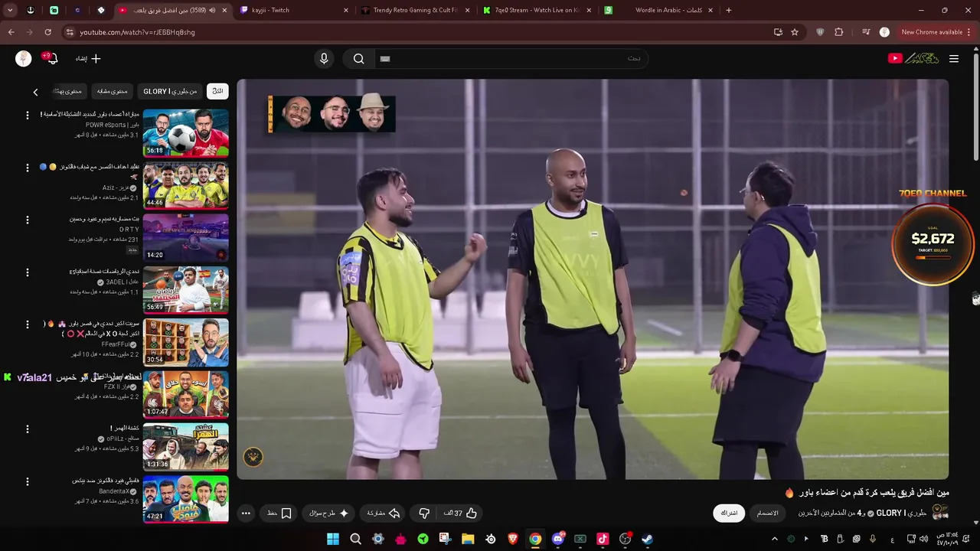The width and height of the screenshot is (980, 551).
Task: Click the YouTube search input field
Action: click(x=511, y=59)
